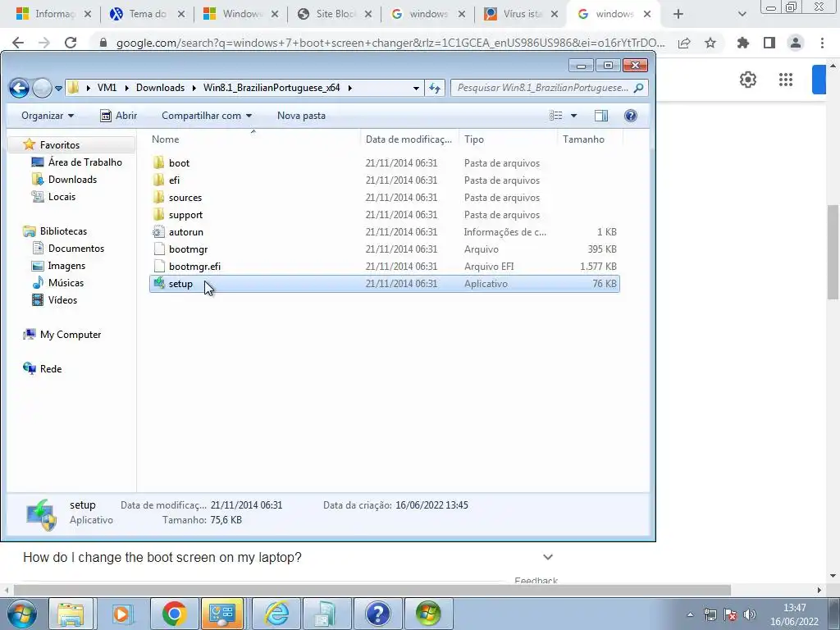
Task: Open address bar history dropdown
Action: click(x=416, y=88)
